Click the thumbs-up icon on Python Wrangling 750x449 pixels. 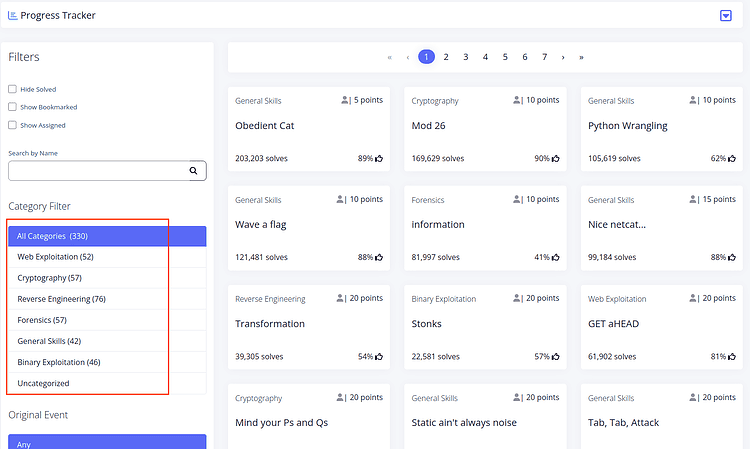732,158
